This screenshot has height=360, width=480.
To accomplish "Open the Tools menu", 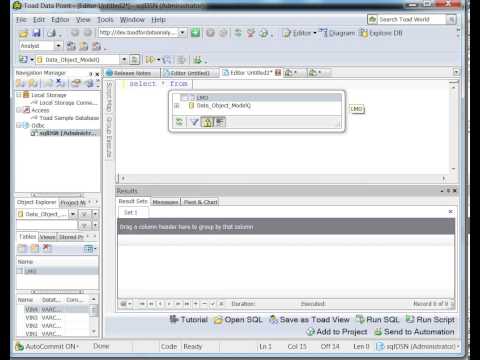I will click(105, 20).
